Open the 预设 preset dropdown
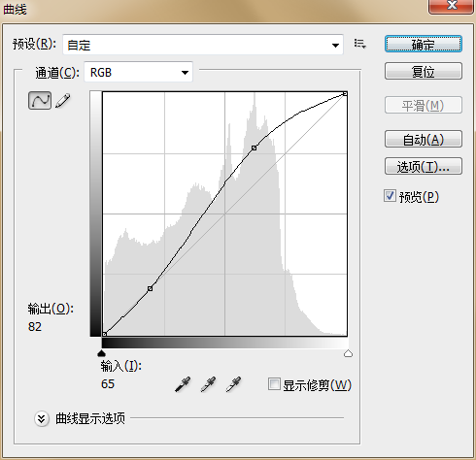 coord(203,45)
